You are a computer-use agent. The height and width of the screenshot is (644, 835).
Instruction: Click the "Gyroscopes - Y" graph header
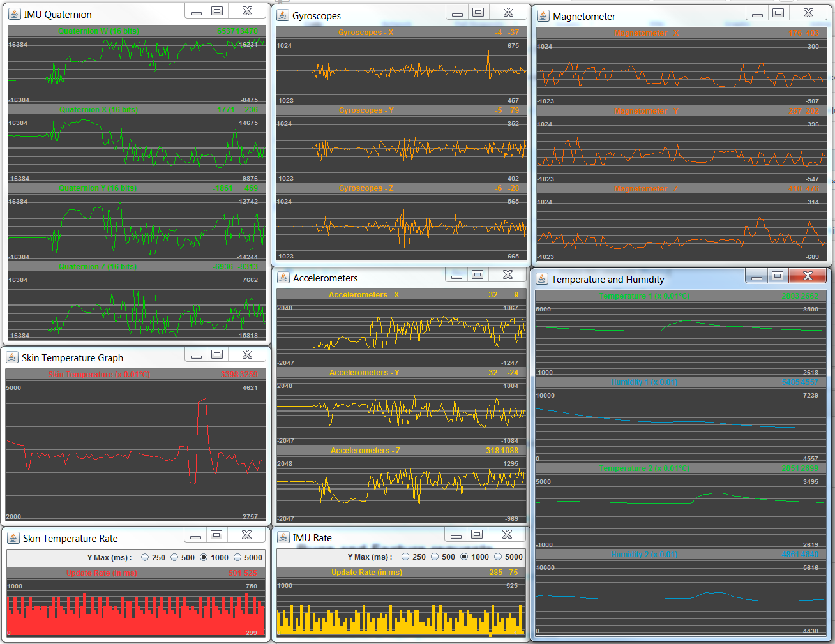[x=401, y=110]
